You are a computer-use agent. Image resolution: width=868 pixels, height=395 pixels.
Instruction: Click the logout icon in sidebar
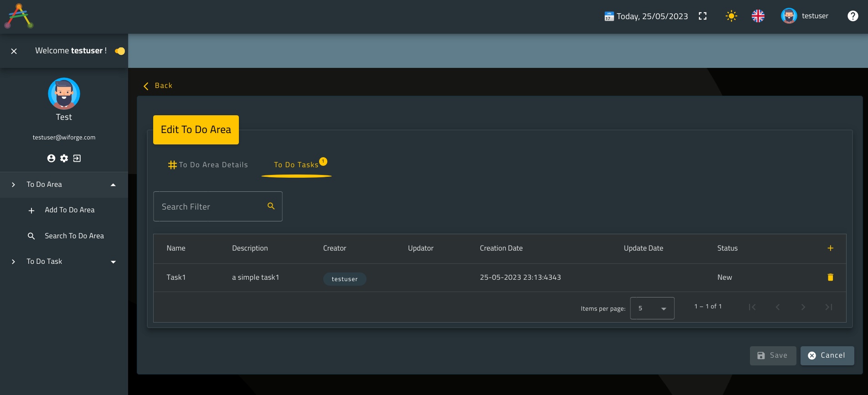click(77, 158)
